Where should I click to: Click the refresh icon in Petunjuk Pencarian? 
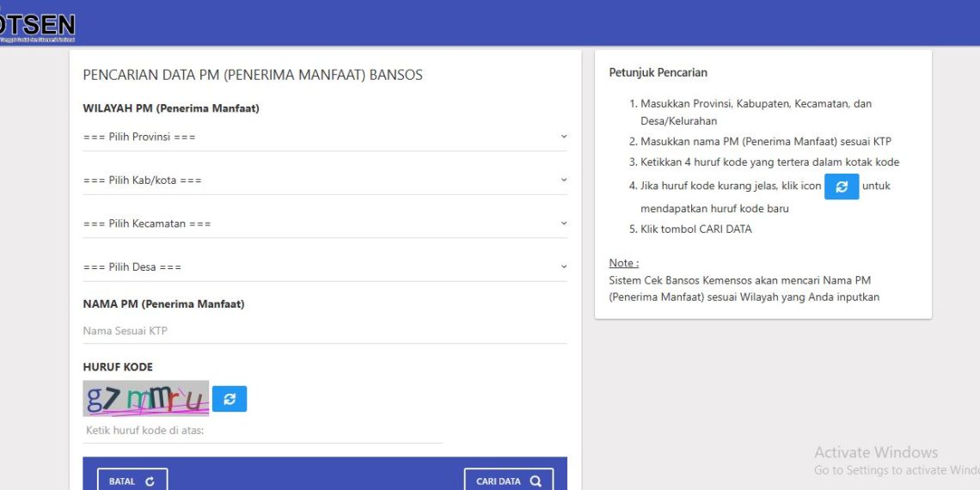[842, 187]
